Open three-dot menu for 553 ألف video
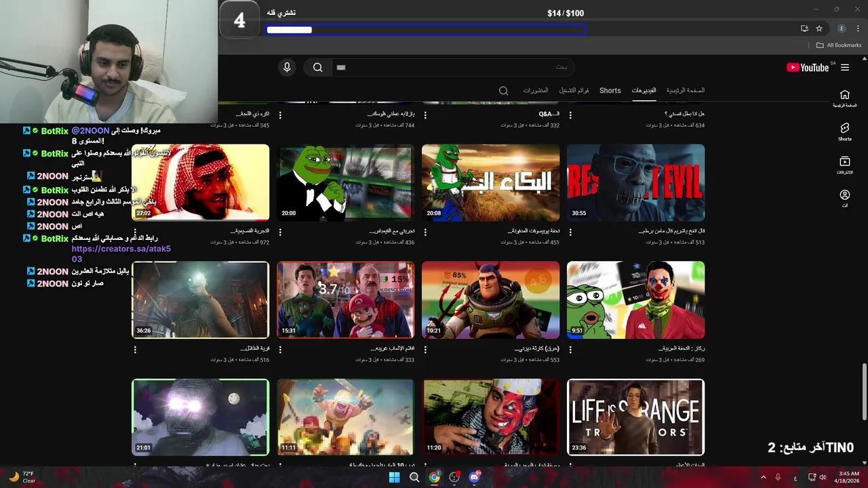 [425, 350]
